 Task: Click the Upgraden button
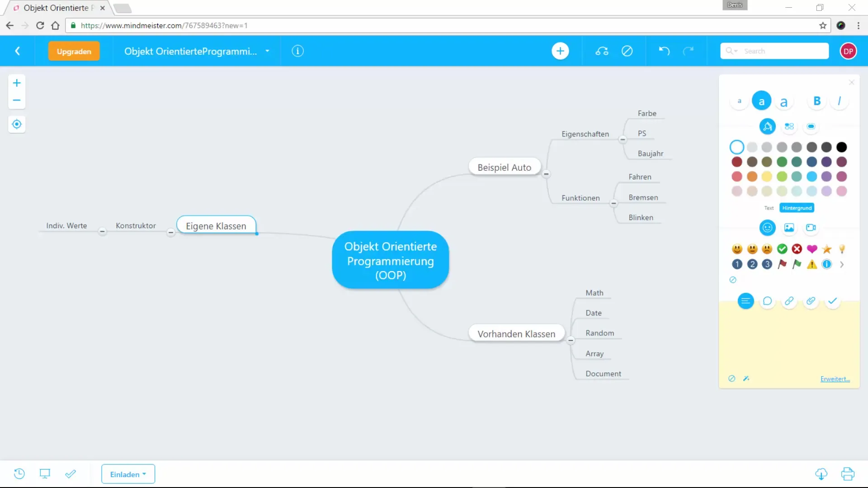click(74, 51)
